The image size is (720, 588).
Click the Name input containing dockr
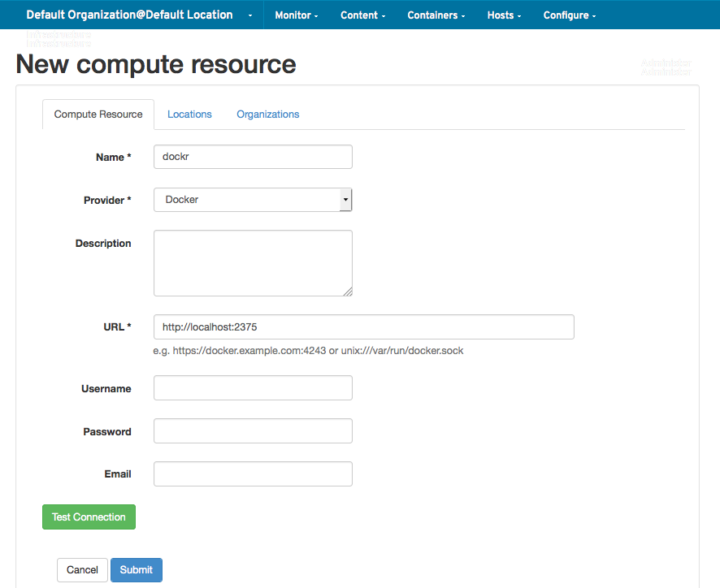click(x=252, y=156)
